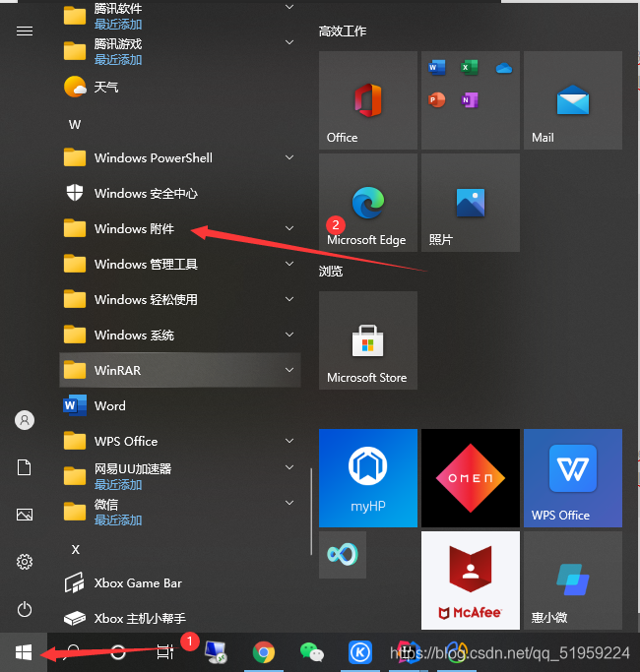Expand Windows 附件 folder chevron

(290, 228)
